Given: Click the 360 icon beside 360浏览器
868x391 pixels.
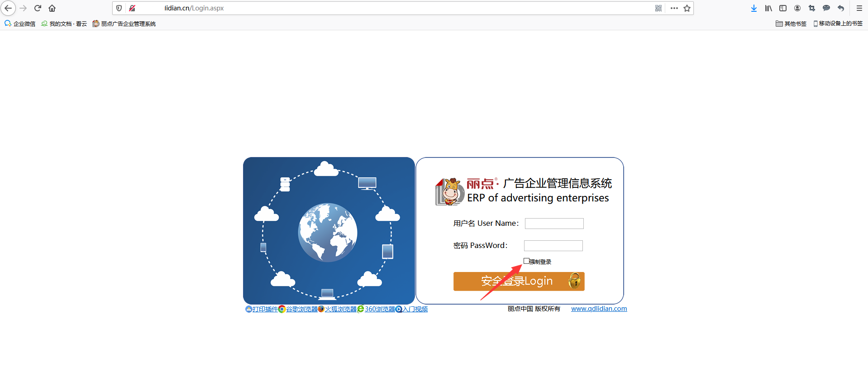Looking at the screenshot, I should pyautogui.click(x=361, y=309).
